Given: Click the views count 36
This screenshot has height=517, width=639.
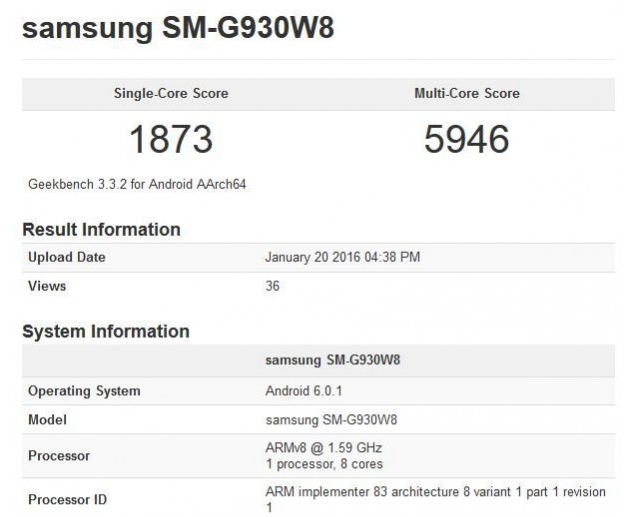Looking at the screenshot, I should (272, 286).
